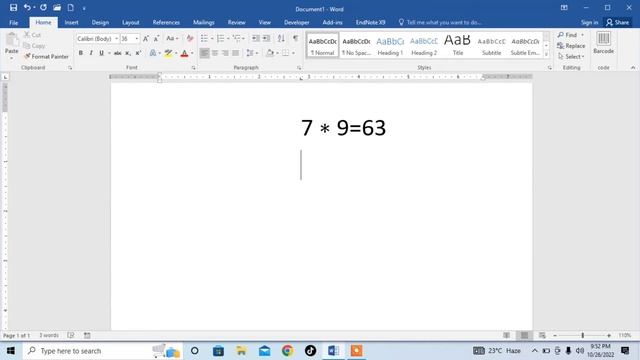Click the Bullets list icon

click(204, 38)
